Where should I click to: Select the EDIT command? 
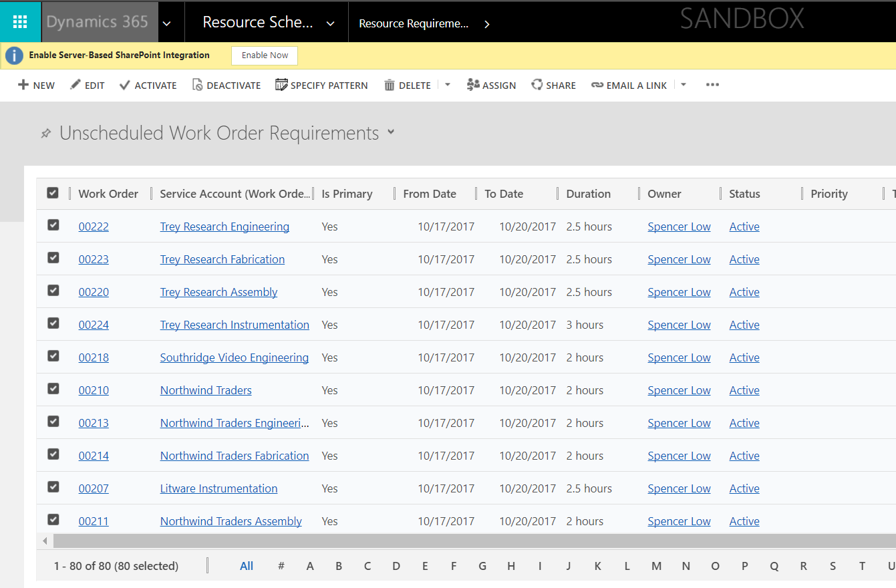[87, 85]
